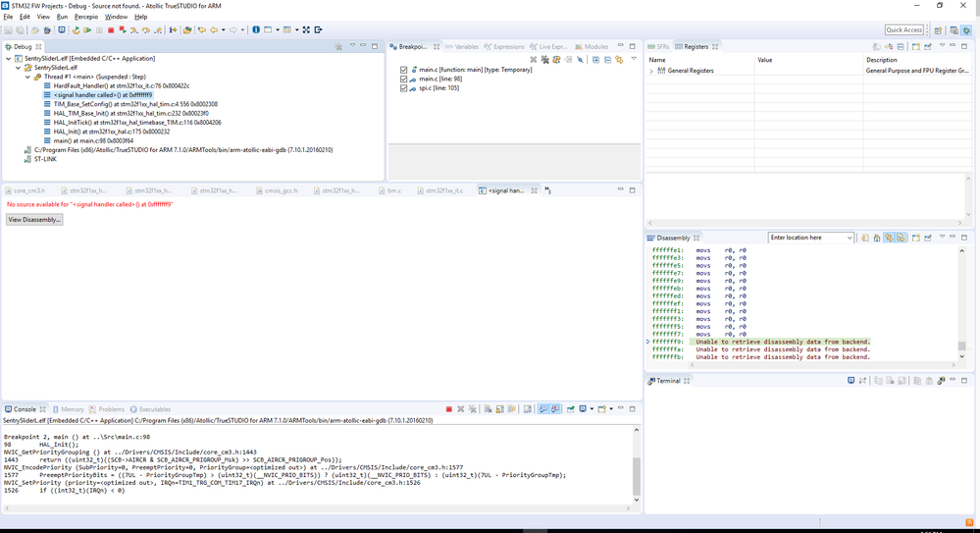Collapse the SentrySliderL.elf process node

pyautogui.click(x=18, y=68)
